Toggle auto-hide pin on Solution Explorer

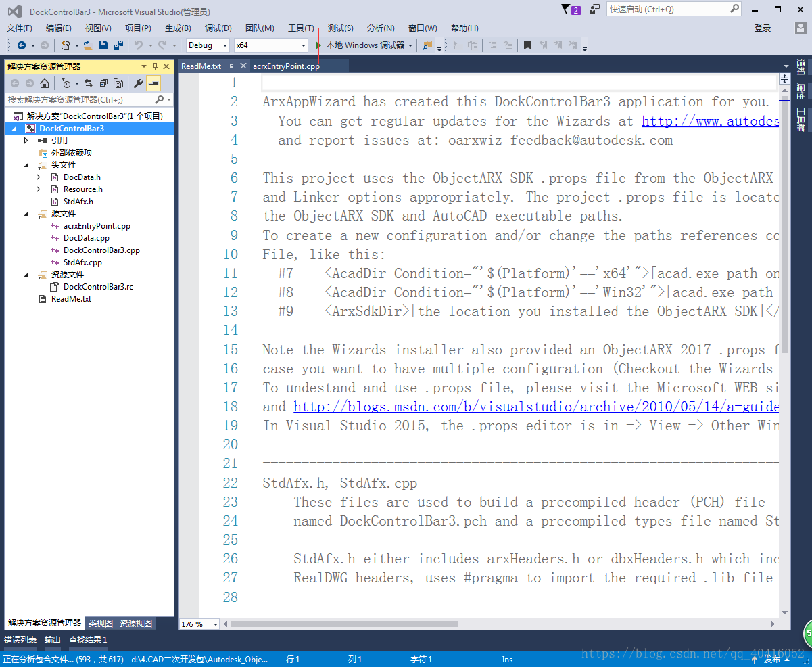(x=155, y=66)
